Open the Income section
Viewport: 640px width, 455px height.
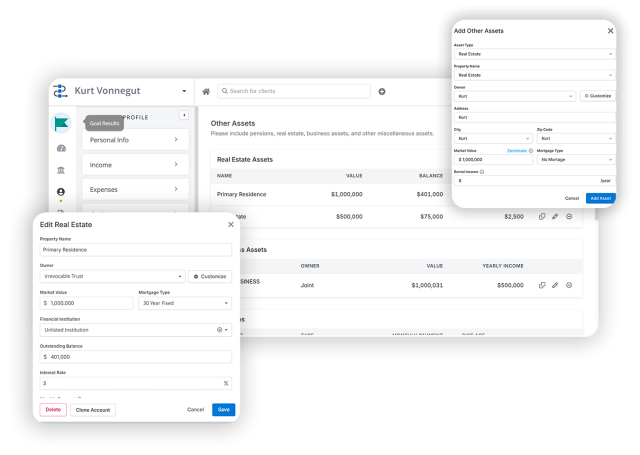136,165
